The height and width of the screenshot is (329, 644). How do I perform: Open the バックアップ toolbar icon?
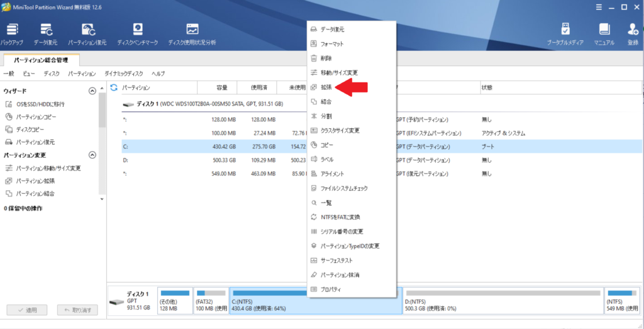12,34
